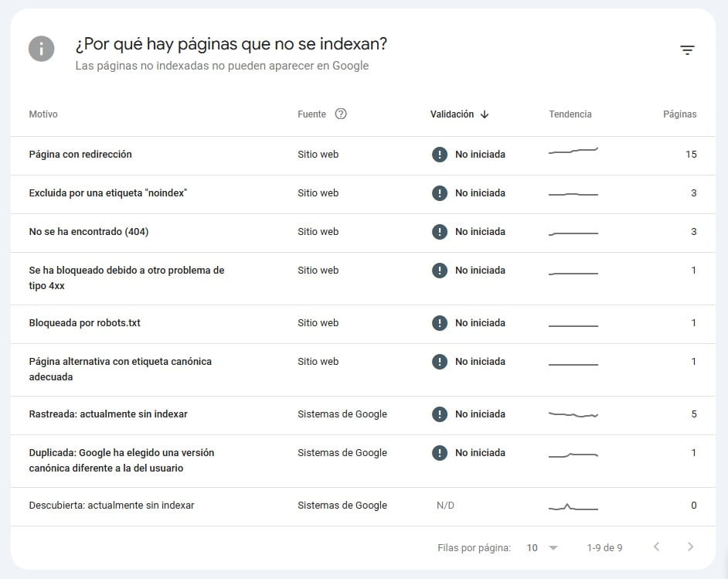Viewport: 728px width, 579px height.
Task: Open the filter icon at top right
Action: [x=687, y=49]
